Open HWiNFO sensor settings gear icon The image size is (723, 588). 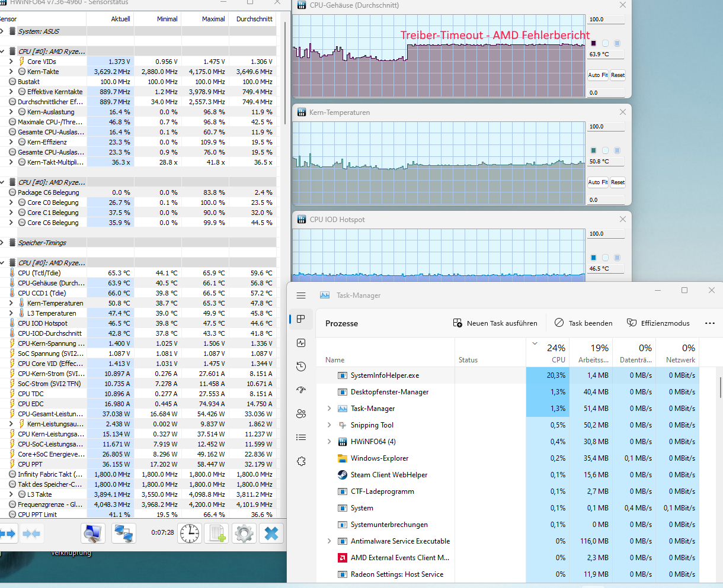click(x=244, y=534)
